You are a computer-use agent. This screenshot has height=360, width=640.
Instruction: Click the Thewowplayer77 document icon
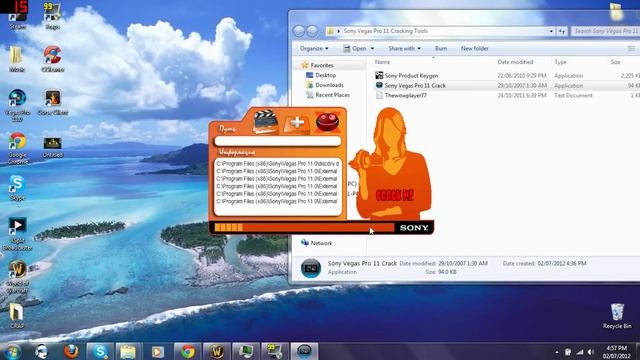tap(379, 95)
